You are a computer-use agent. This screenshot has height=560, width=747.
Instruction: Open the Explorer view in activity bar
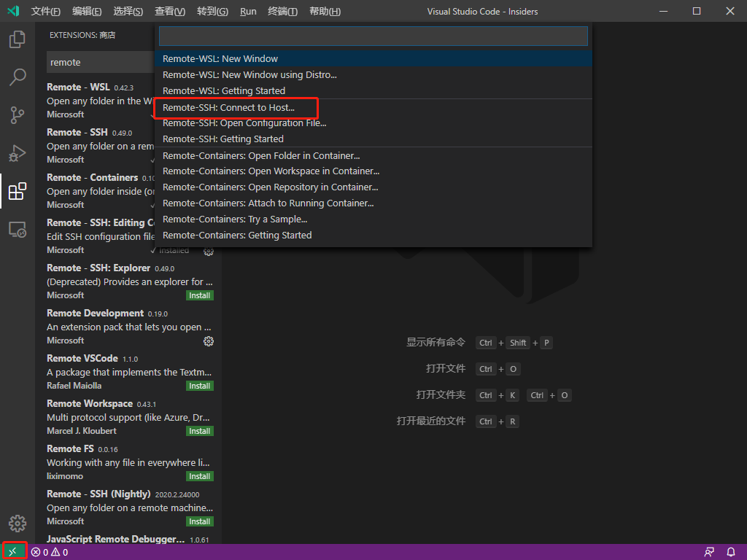(x=18, y=39)
